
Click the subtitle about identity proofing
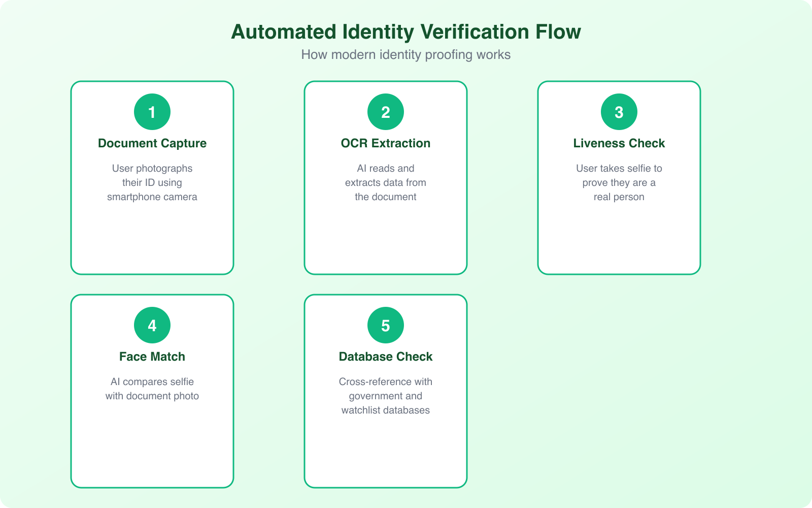[x=406, y=54]
